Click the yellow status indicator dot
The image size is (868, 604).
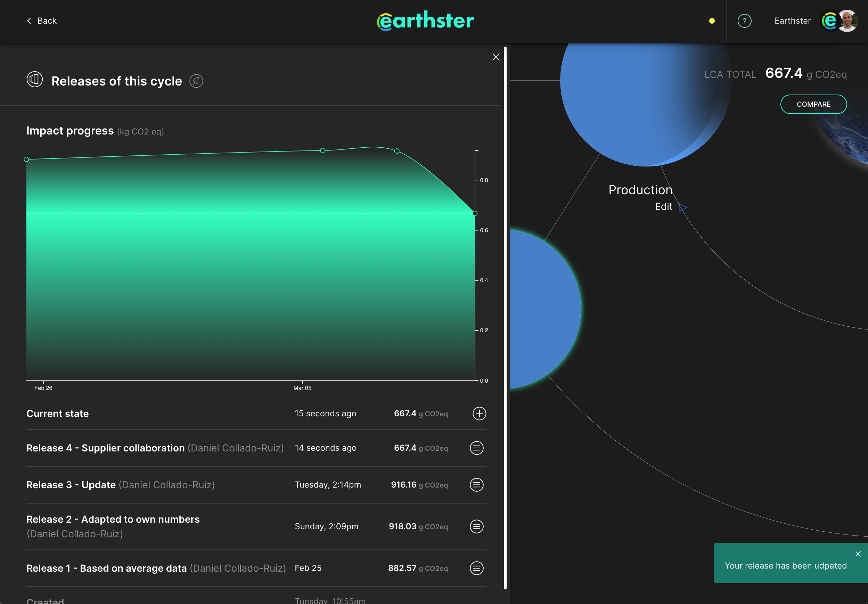tap(712, 22)
